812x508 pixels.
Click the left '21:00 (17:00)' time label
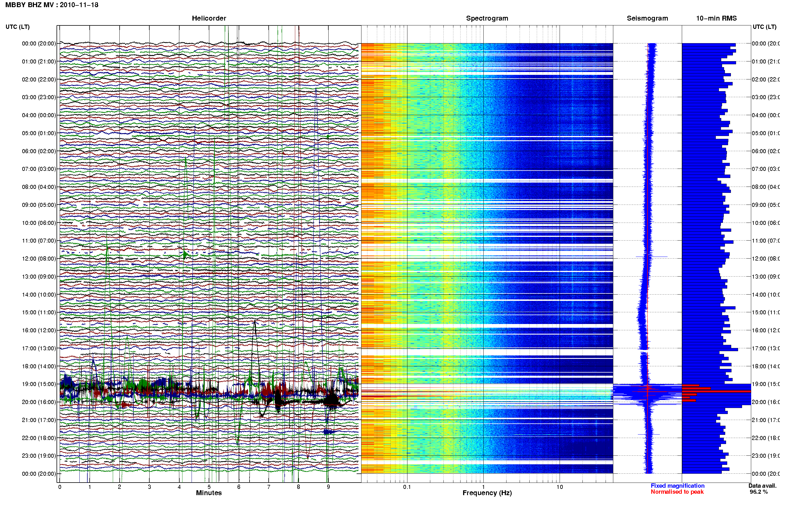[39, 420]
